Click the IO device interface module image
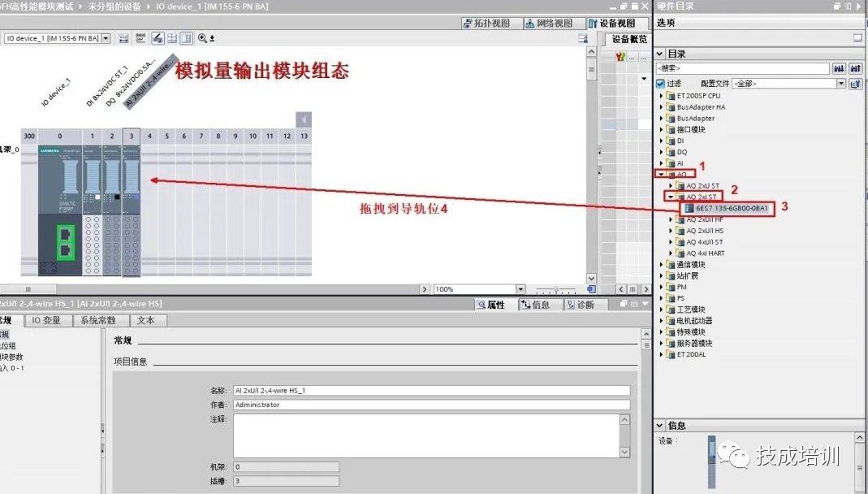868x494 pixels. [60, 210]
